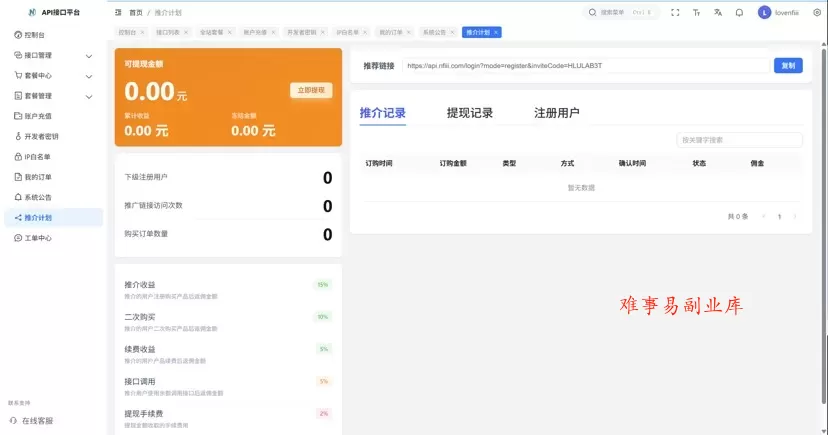Open the 套餐中心 sidebar menu

[x=53, y=75]
